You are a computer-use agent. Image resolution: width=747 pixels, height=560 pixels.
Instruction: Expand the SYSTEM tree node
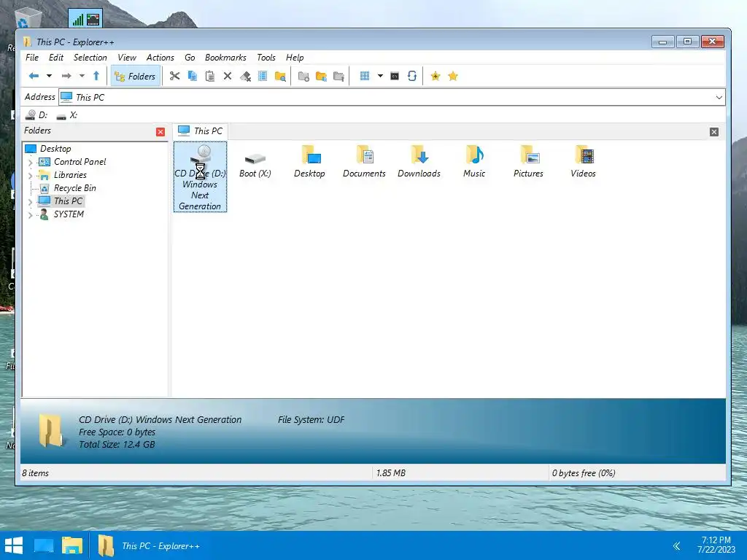[x=31, y=215]
